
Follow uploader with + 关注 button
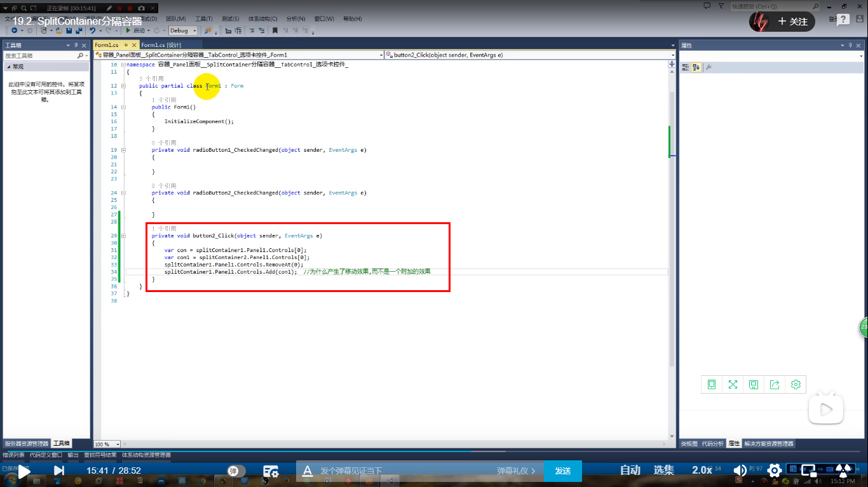coord(793,22)
